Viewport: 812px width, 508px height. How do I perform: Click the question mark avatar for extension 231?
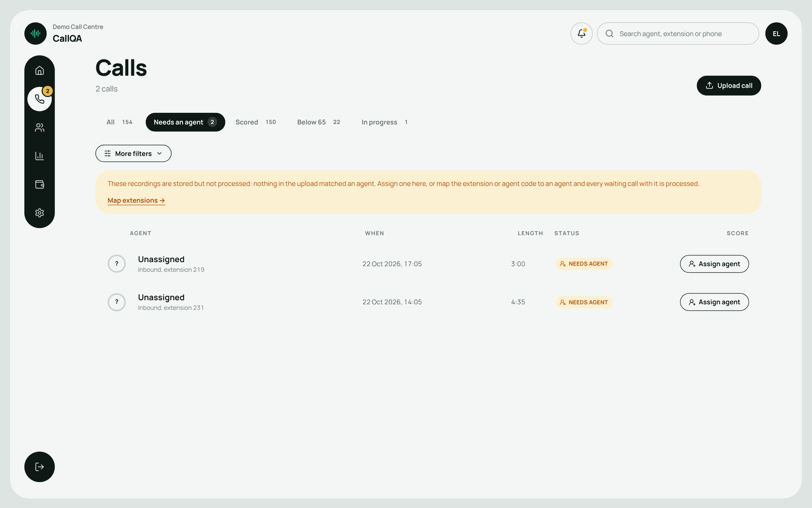pyautogui.click(x=117, y=302)
